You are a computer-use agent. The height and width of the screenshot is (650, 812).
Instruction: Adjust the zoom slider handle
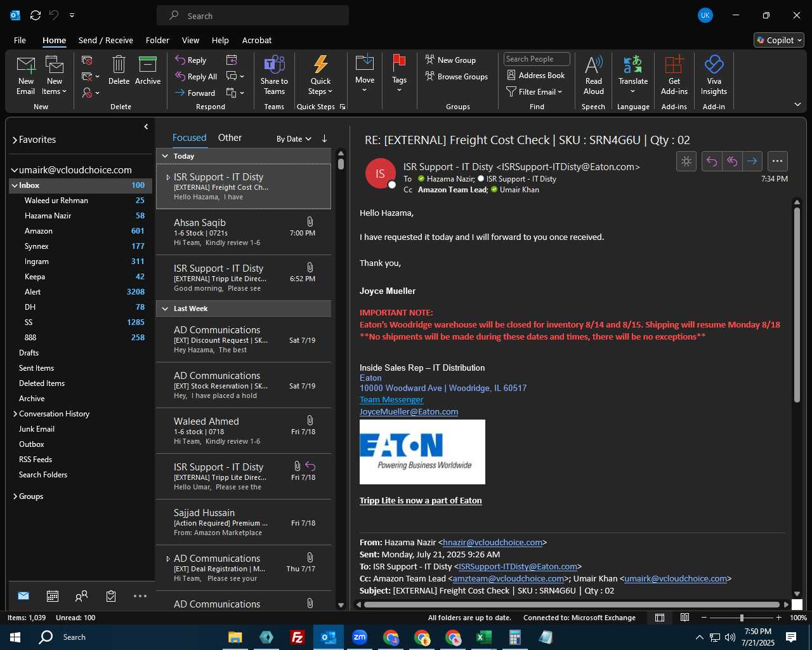point(742,618)
